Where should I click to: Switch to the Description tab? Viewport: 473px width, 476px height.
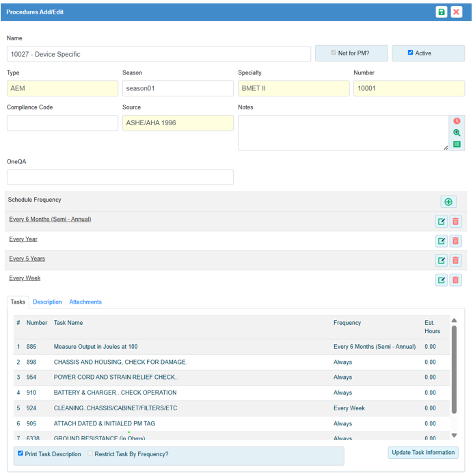[x=47, y=302]
